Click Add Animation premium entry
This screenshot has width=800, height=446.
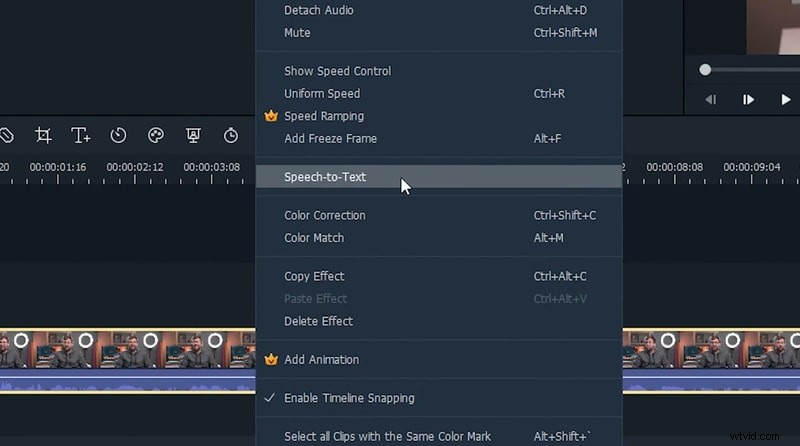321,359
